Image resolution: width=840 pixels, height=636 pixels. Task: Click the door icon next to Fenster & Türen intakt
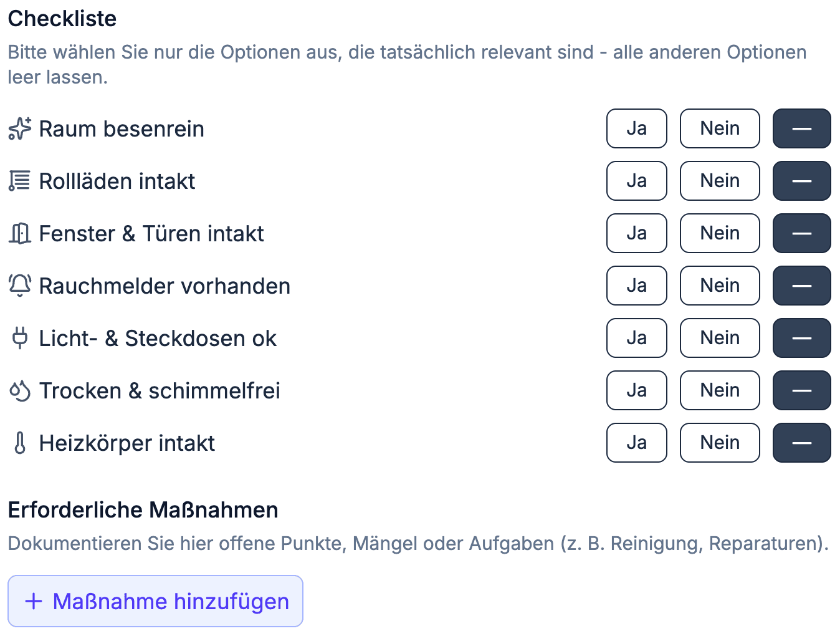[19, 233]
